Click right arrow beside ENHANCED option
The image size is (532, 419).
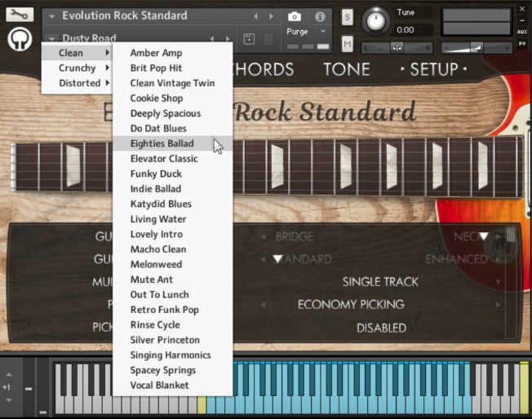(498, 259)
